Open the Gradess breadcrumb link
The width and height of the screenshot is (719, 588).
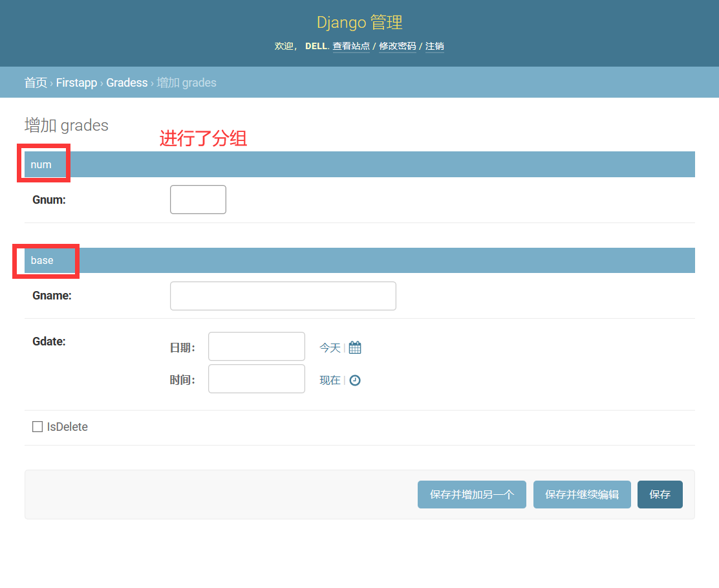[x=127, y=83]
